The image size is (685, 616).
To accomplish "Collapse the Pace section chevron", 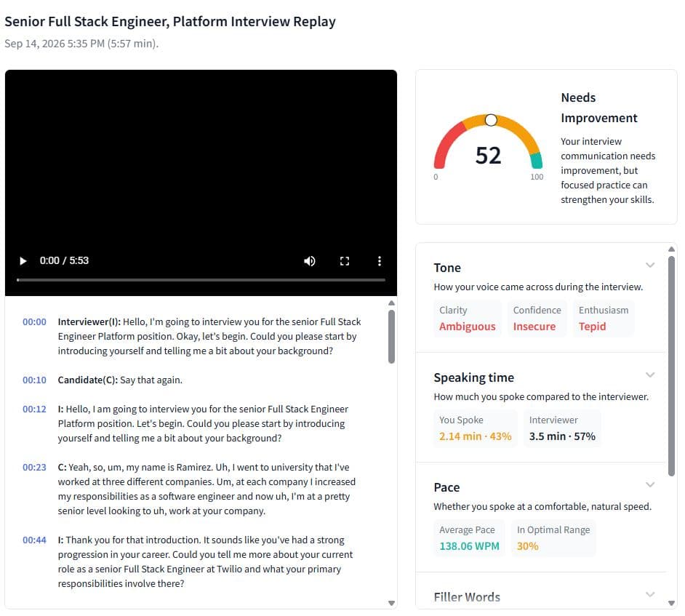I will pyautogui.click(x=650, y=484).
